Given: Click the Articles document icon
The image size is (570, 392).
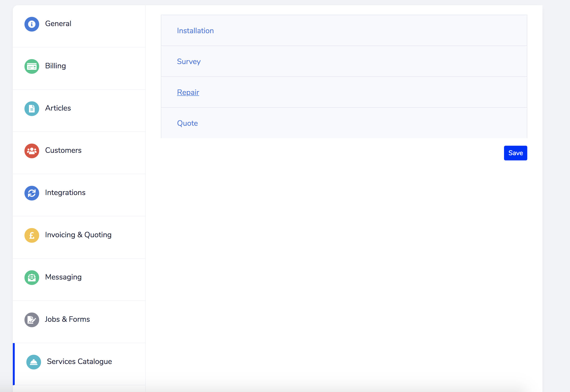Looking at the screenshot, I should click(32, 109).
